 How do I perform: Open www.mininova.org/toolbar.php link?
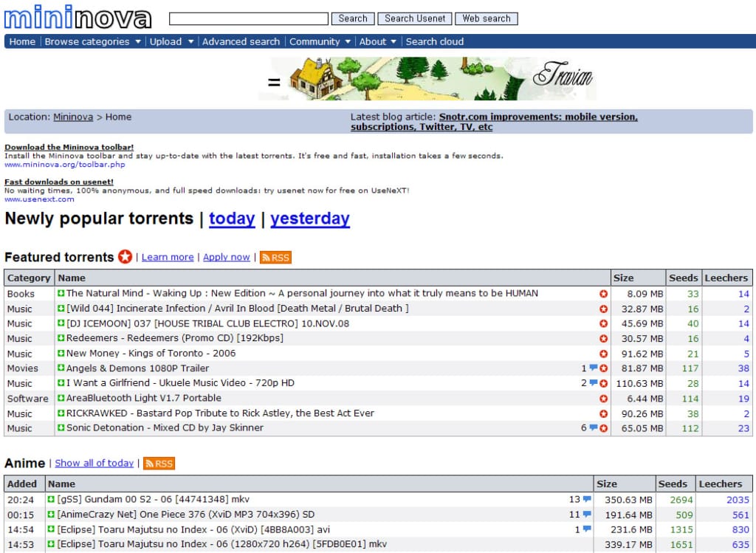65,165
